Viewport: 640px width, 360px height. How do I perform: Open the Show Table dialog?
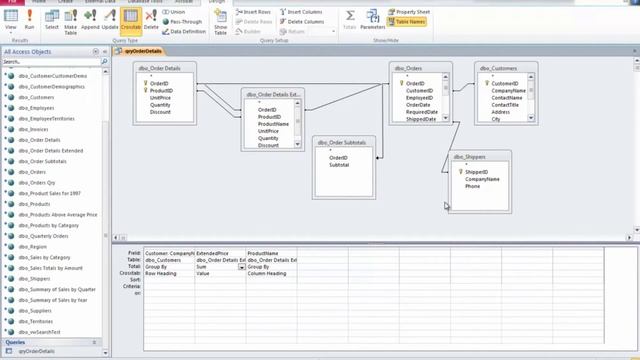coord(220,22)
